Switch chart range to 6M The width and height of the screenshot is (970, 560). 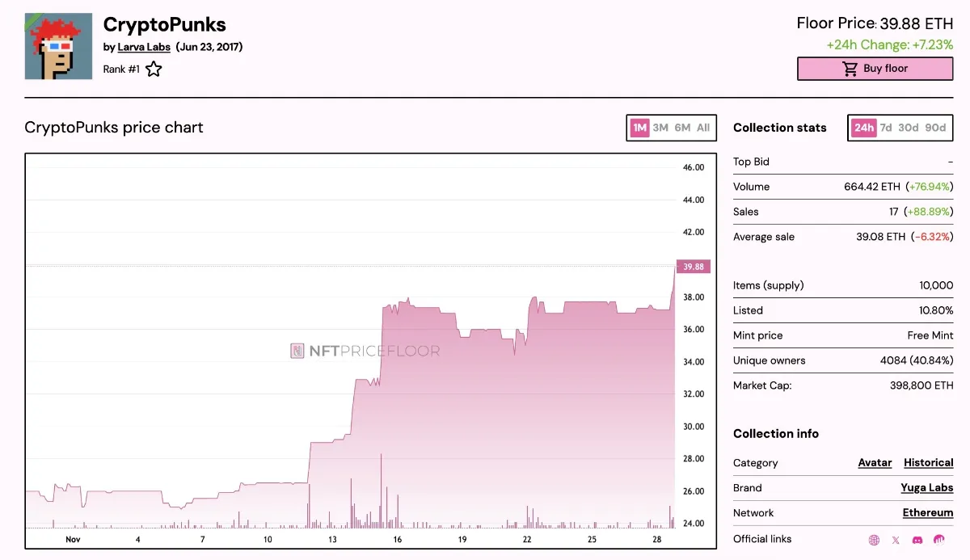pos(682,128)
